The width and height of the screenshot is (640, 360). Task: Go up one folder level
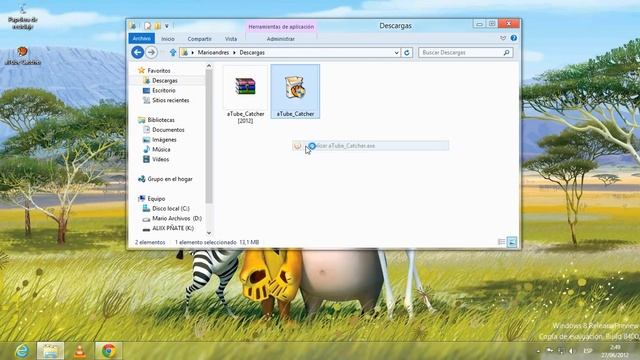coord(173,53)
